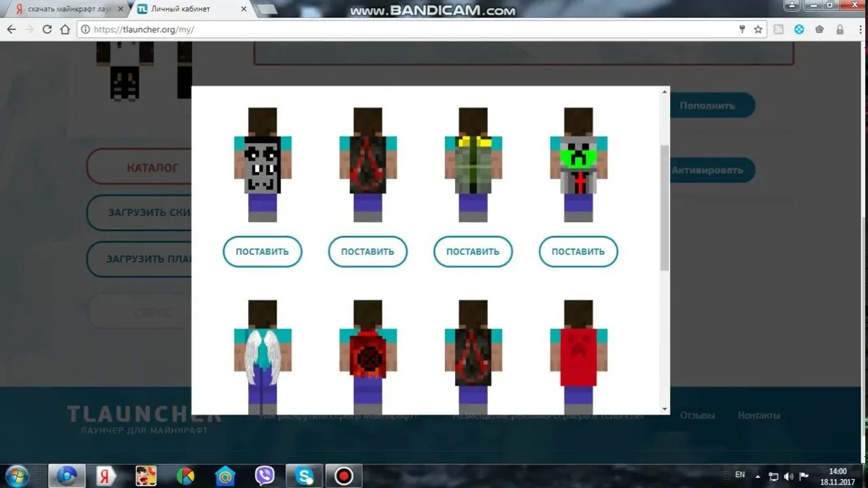Click the ЗАГРУЗИТЬ ПЛАЩ button
This screenshot has width=868, height=488.
(x=139, y=259)
